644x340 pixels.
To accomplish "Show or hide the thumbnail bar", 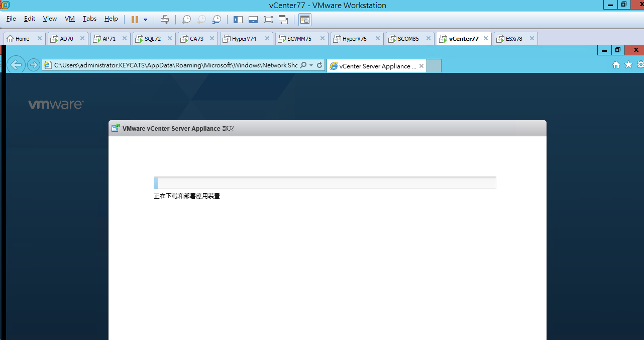I will [x=253, y=20].
